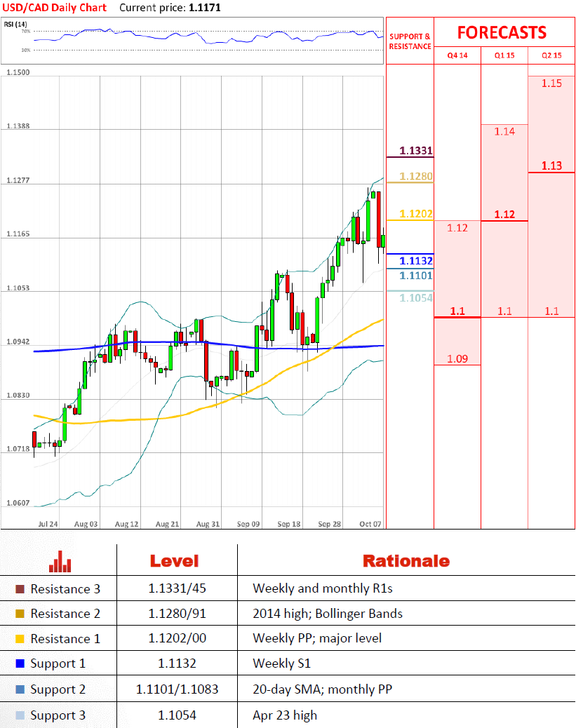Click the 'SUPPORT & RESISTANCE' header

[410, 41]
